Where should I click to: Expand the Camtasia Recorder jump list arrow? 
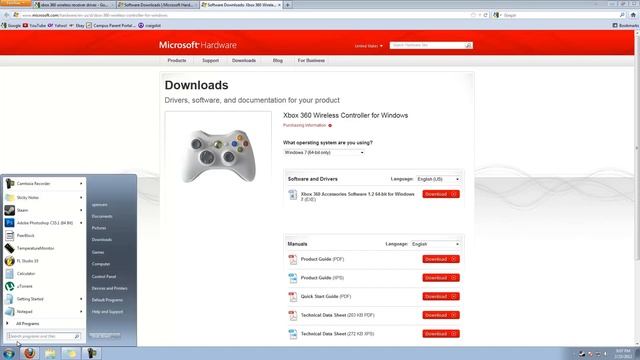coord(81,184)
